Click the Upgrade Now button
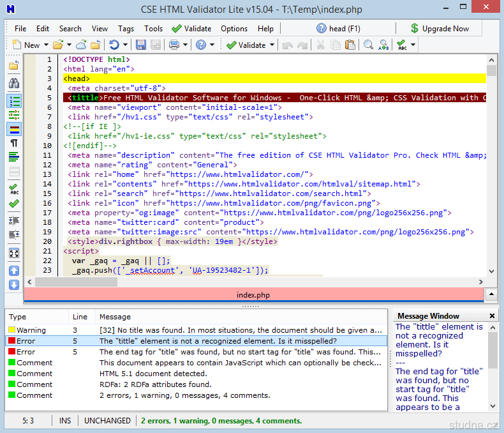 click(x=439, y=29)
